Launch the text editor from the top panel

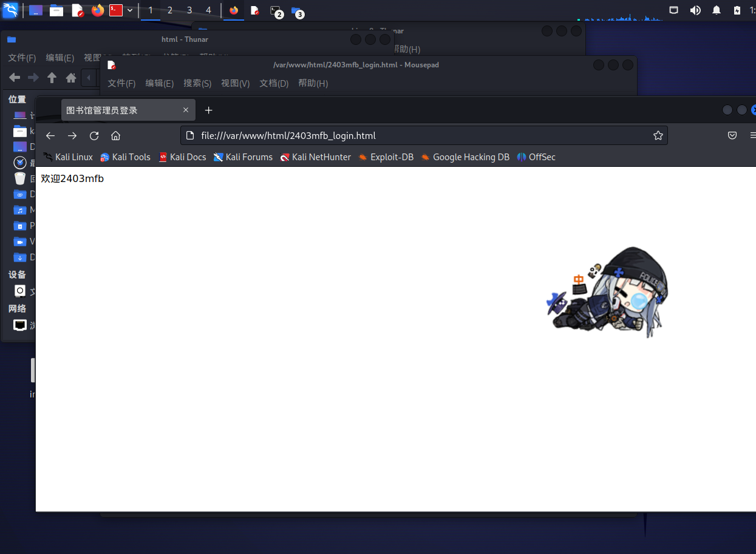click(77, 10)
